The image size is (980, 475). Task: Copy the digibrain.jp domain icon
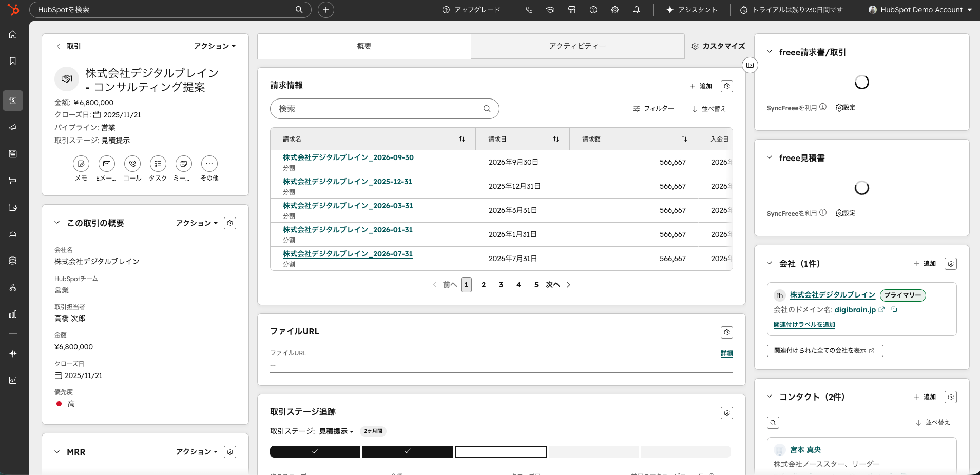tap(894, 309)
